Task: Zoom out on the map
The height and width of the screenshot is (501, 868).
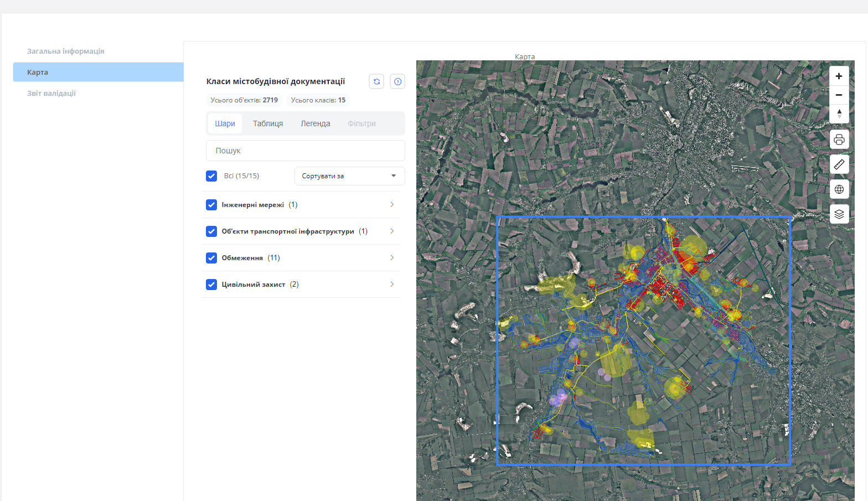Action: [839, 95]
